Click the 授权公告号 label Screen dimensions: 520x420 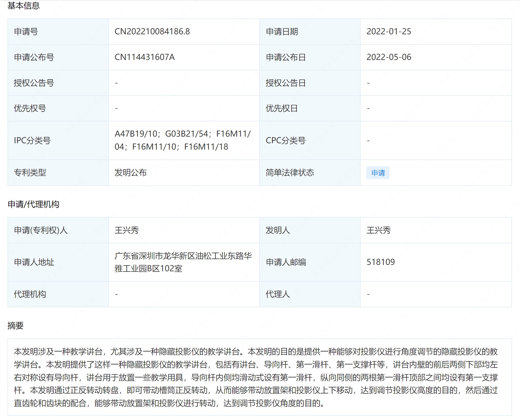pos(34,83)
